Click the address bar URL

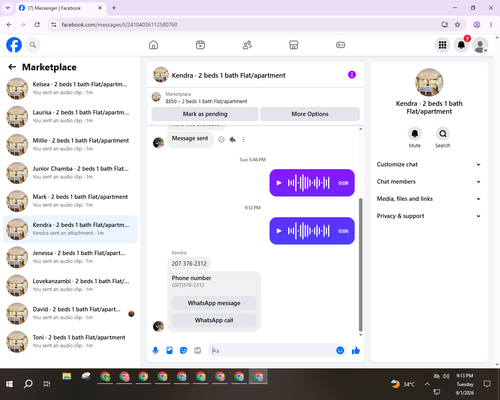tap(119, 25)
